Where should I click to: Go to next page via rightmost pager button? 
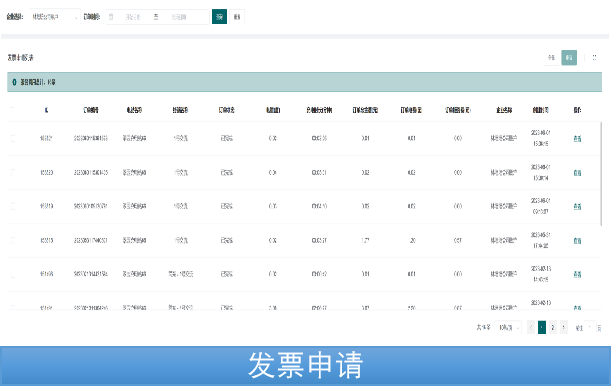pos(563,328)
